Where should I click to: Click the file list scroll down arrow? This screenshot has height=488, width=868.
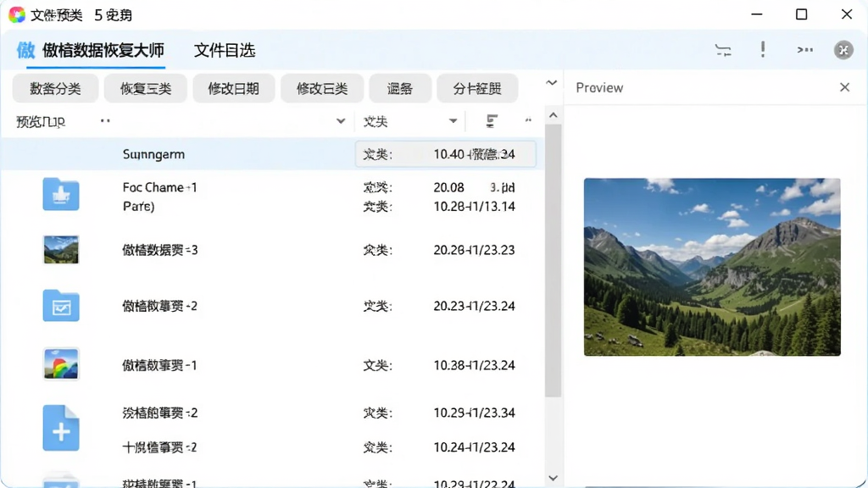point(553,478)
